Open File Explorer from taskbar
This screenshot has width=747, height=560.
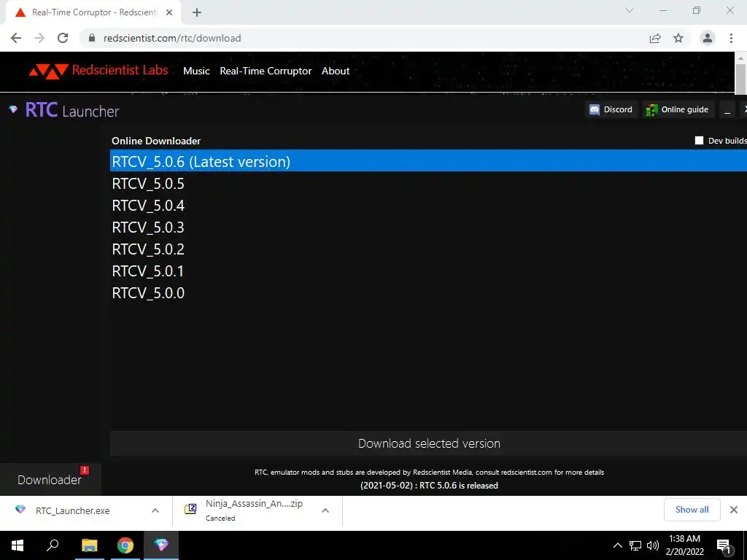click(89, 545)
